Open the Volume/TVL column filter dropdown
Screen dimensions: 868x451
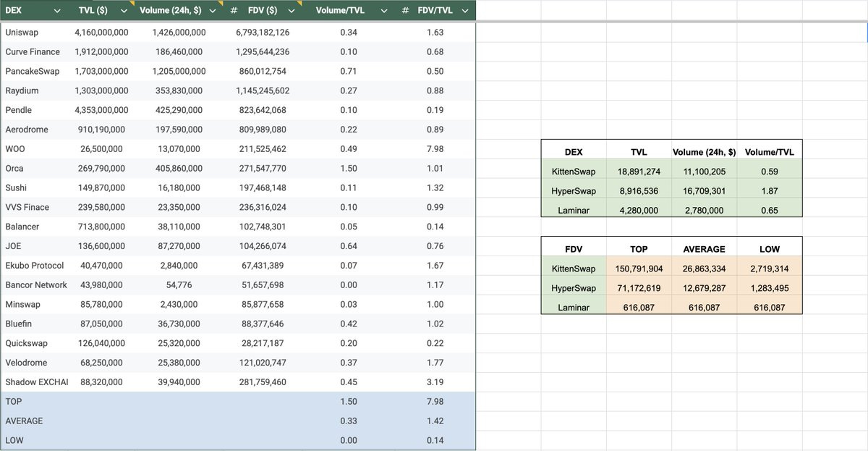click(384, 11)
